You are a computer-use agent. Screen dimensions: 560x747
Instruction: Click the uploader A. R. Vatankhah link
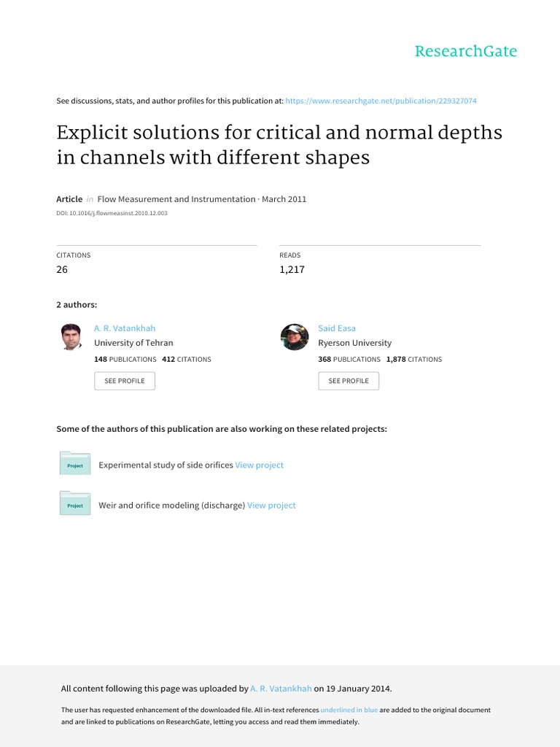pos(281,688)
